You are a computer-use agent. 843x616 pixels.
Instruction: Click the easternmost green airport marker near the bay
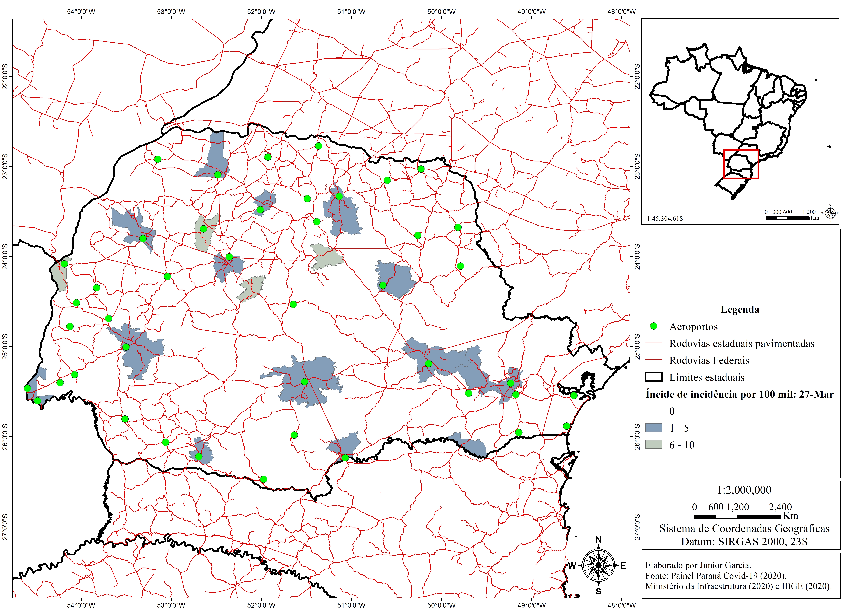pyautogui.click(x=574, y=396)
